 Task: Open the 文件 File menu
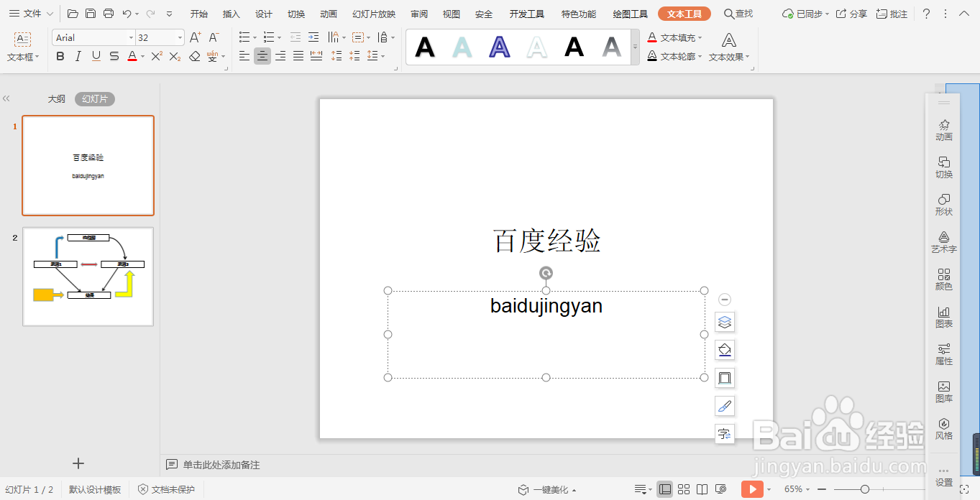coord(32,14)
